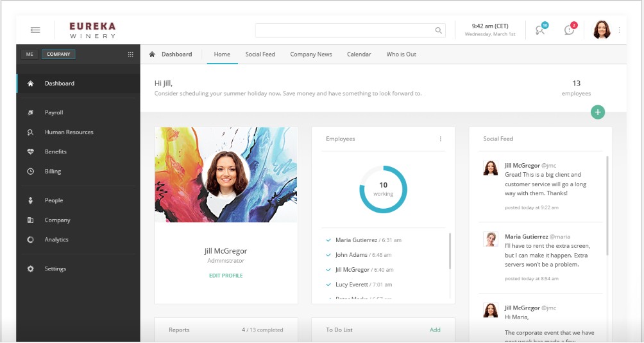Viewport: 644px width, 343px height.
Task: Click the 13 employees counter
Action: pyautogui.click(x=576, y=87)
